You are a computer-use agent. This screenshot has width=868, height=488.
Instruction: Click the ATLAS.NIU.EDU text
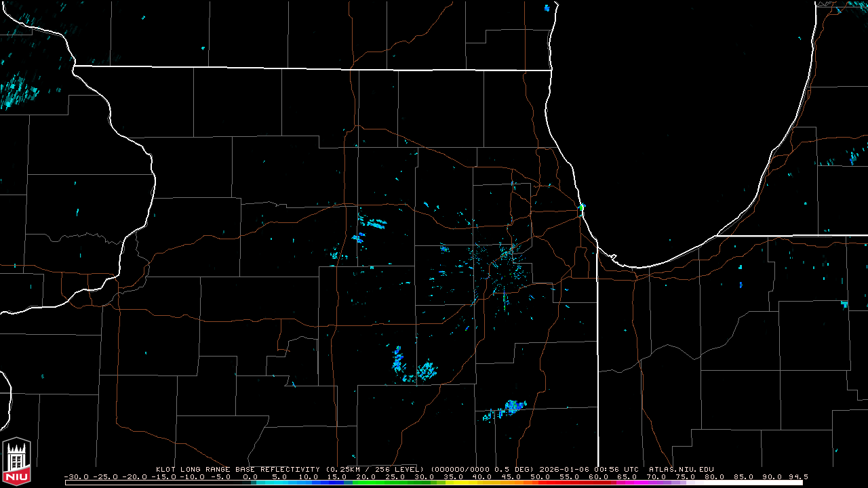pos(682,469)
